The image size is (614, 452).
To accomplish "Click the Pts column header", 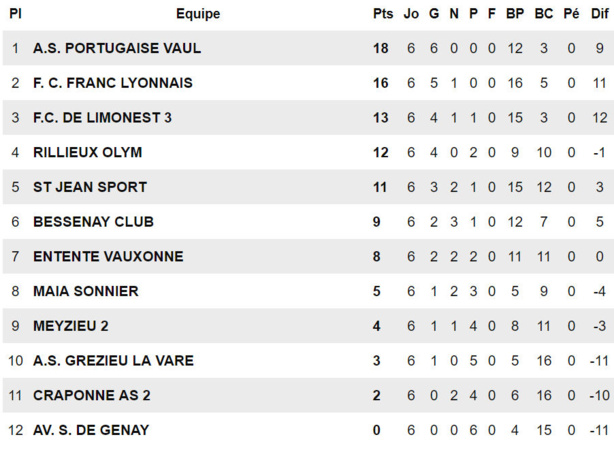I will [383, 14].
